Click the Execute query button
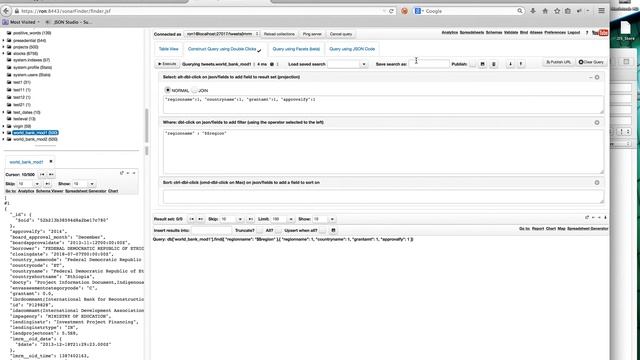 tap(167, 64)
